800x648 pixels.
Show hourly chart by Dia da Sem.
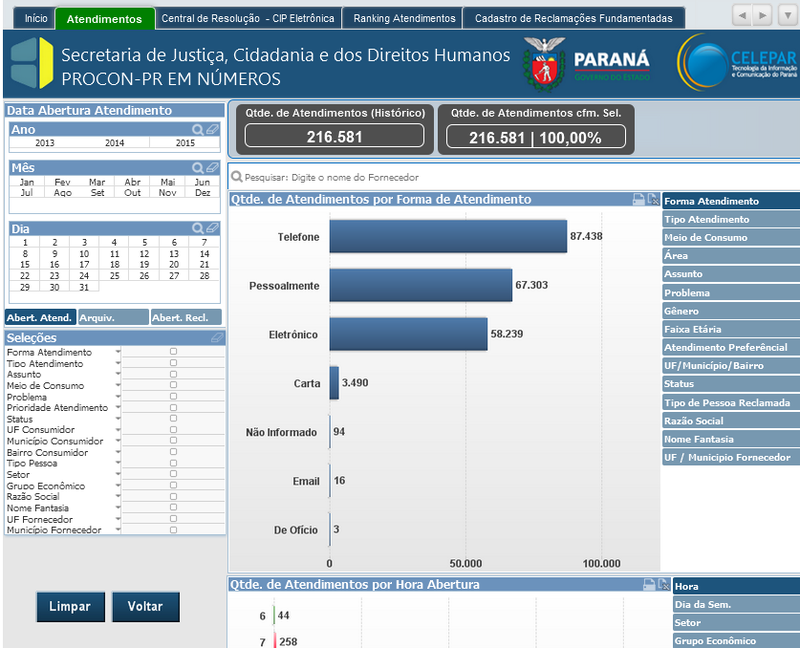(x=736, y=605)
